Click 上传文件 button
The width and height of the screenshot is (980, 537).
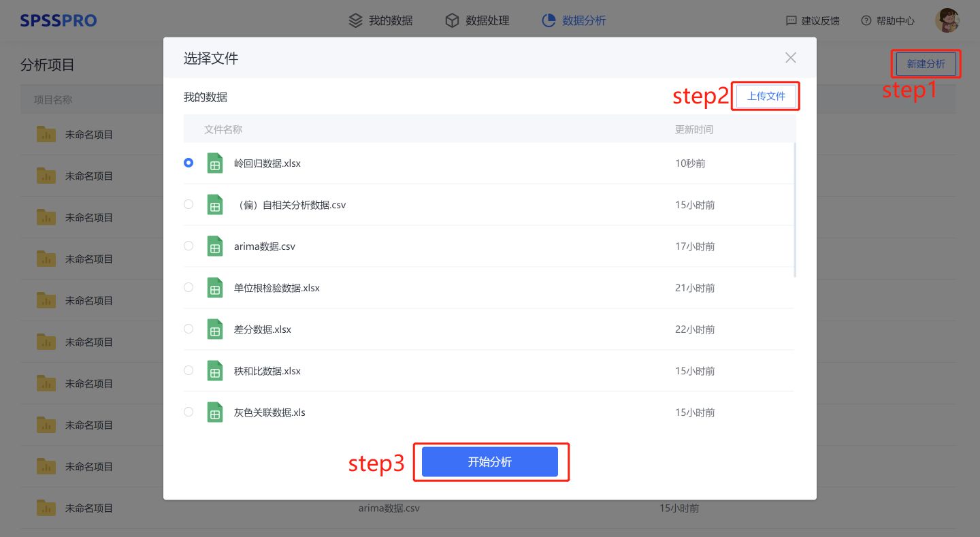766,96
